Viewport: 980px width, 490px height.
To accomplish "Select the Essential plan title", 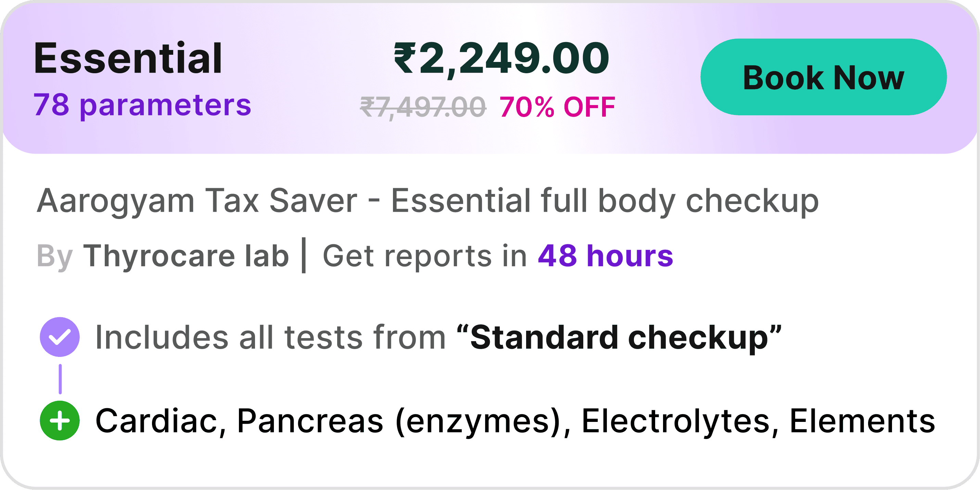I will 128,58.
